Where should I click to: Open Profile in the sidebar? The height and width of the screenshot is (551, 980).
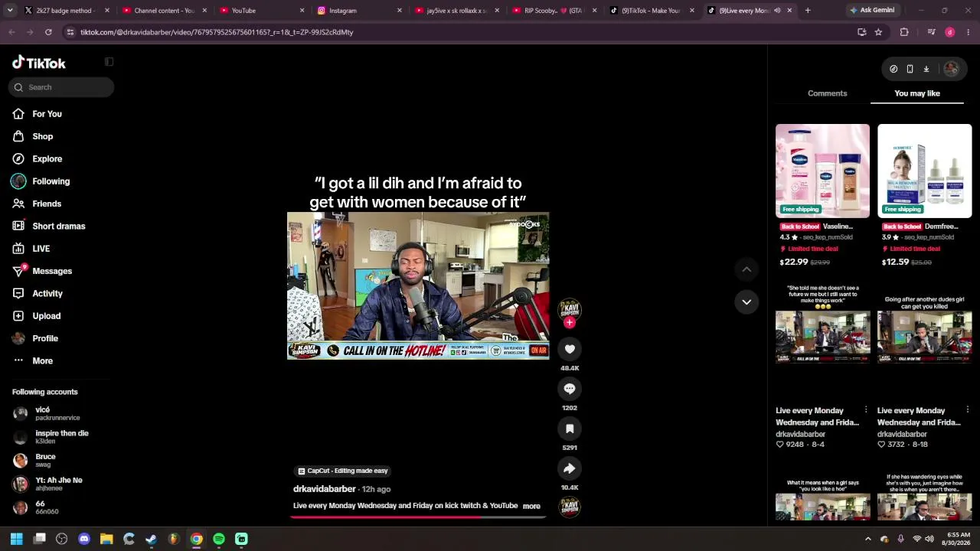click(35, 338)
